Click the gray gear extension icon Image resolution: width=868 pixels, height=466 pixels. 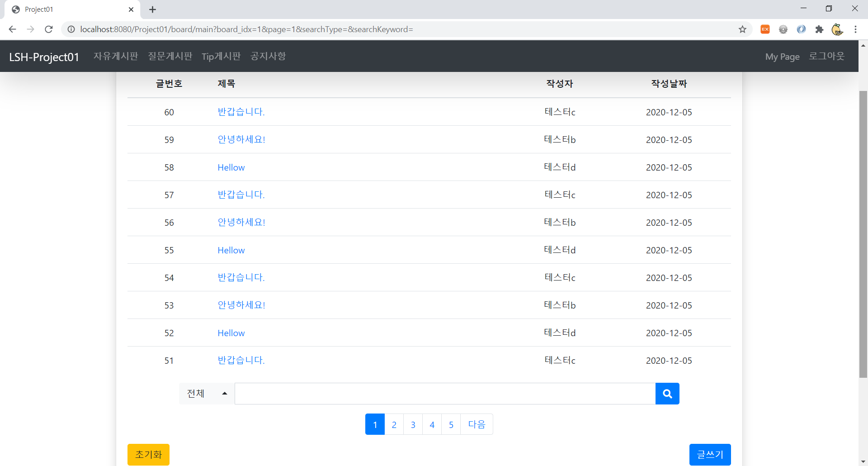tap(783, 29)
